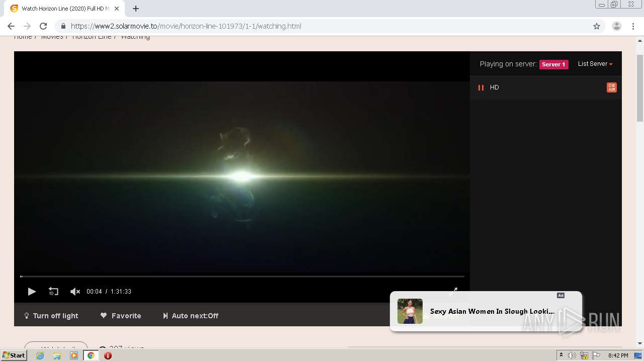The height and width of the screenshot is (362, 644).
Task: Open the List Server dropdown
Action: coord(595,64)
